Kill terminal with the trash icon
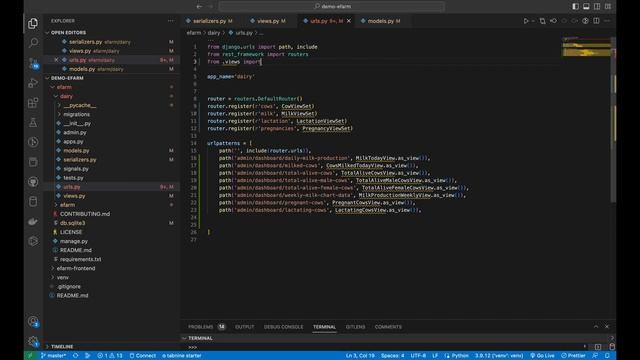Image resolution: width=640 pixels, height=360 pixels. click(x=612, y=347)
